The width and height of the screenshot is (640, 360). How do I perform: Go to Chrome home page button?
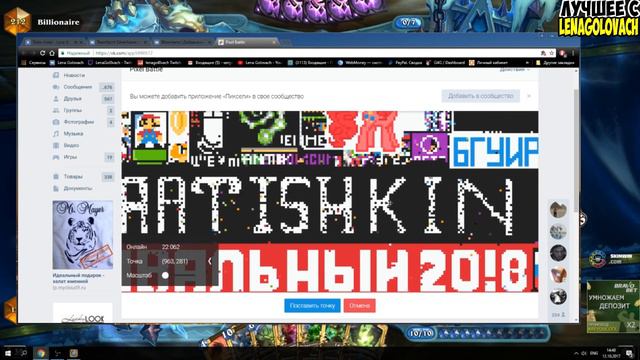click(52, 53)
